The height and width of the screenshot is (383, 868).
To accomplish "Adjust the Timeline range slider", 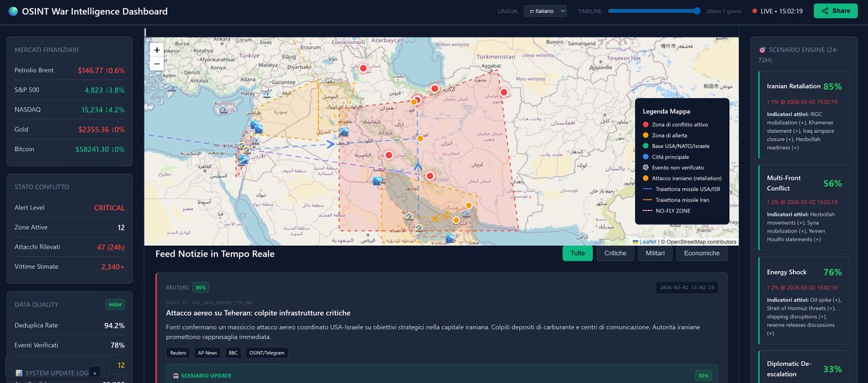I will click(x=655, y=11).
